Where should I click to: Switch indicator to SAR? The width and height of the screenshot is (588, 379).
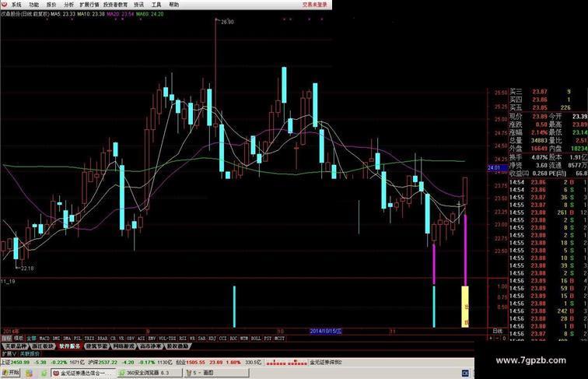tap(201, 338)
